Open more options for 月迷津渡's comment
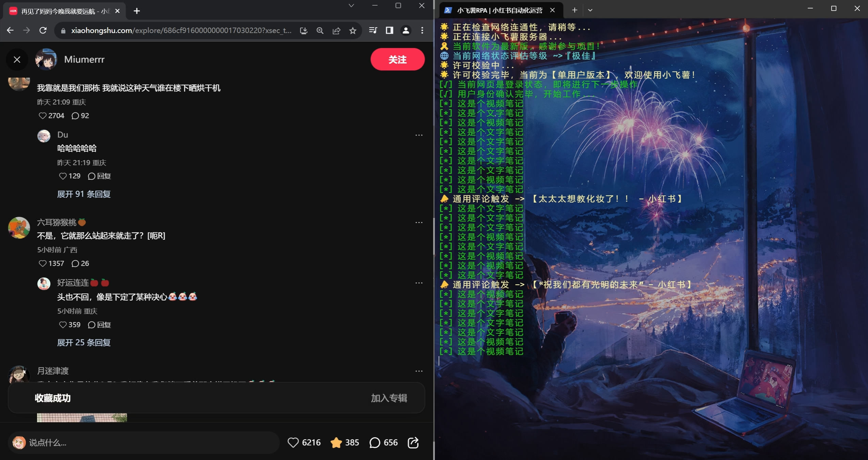The image size is (868, 460). 419,371
